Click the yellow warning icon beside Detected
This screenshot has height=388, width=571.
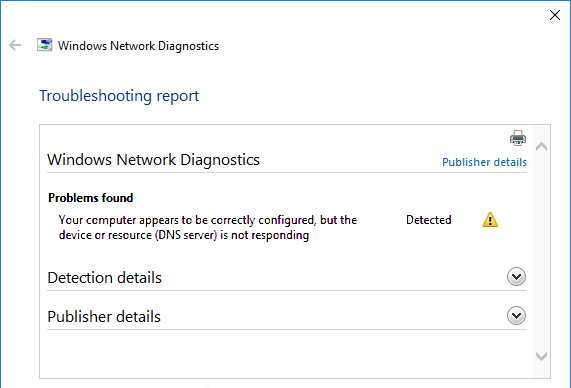pos(490,220)
